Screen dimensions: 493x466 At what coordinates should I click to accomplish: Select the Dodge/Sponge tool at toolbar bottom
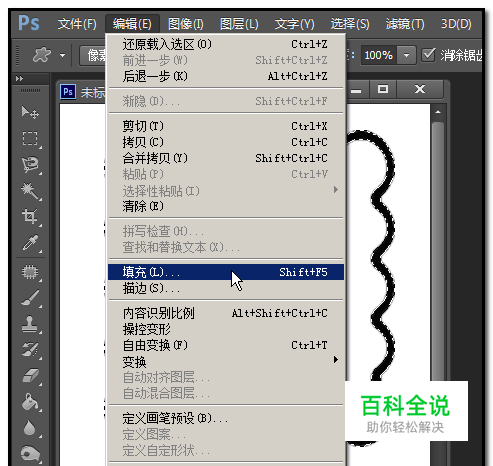(x=30, y=454)
